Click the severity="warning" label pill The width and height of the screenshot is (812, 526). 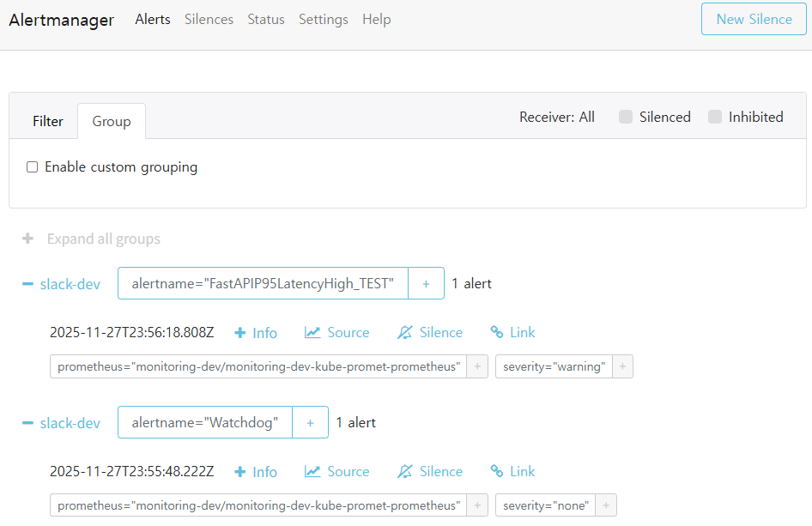click(x=555, y=366)
